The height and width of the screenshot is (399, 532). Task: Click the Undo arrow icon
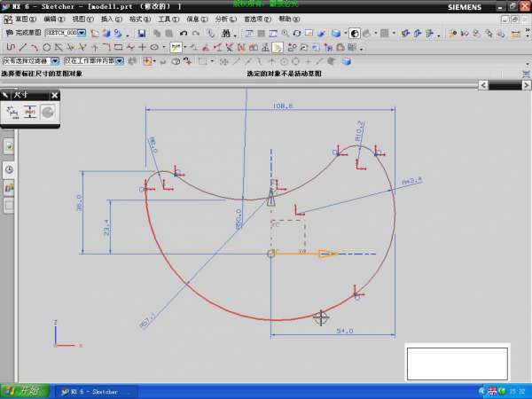point(184,33)
